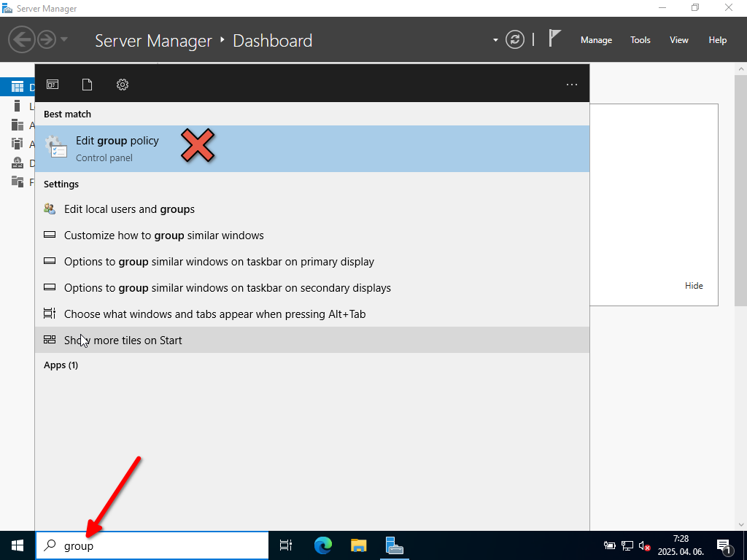The width and height of the screenshot is (747, 560).
Task: Filter search results by Documents icon
Action: [87, 85]
